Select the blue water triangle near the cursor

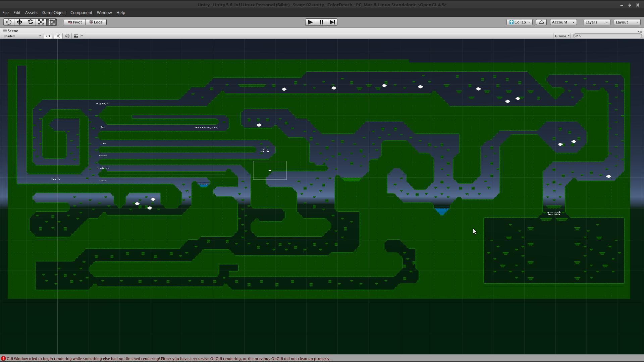442,211
